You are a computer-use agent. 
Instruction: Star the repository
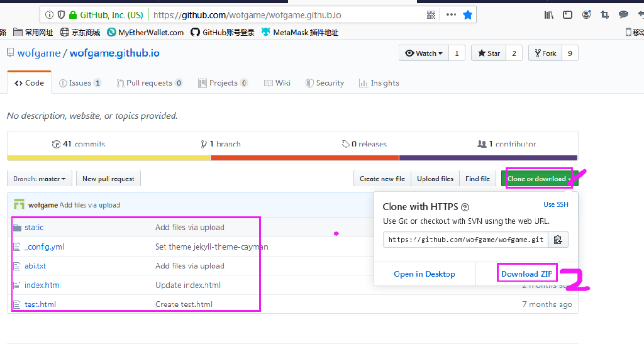click(489, 53)
